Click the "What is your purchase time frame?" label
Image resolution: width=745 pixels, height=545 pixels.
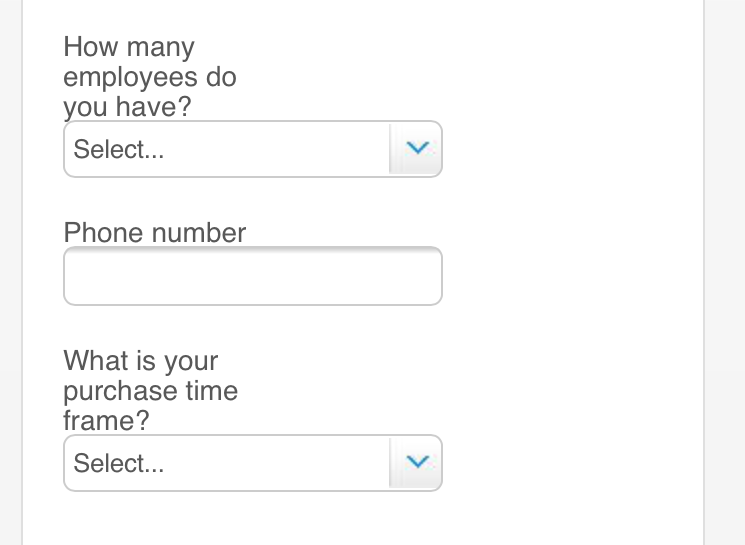[x=150, y=390]
